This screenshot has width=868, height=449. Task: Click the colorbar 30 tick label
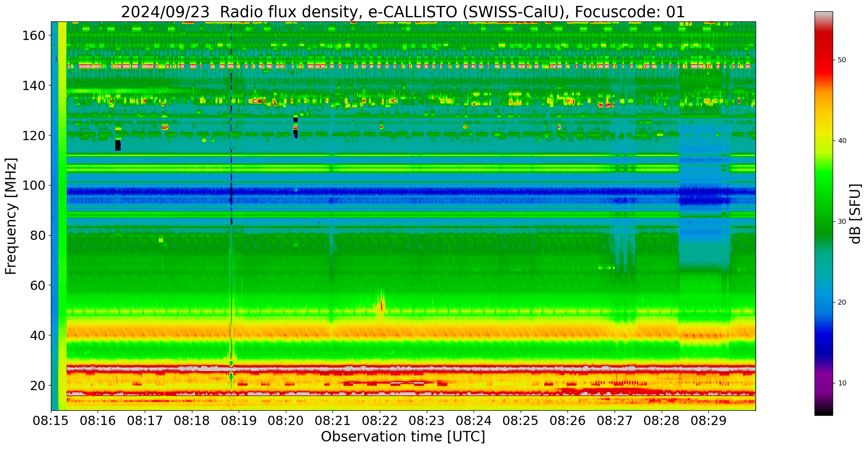pos(842,222)
